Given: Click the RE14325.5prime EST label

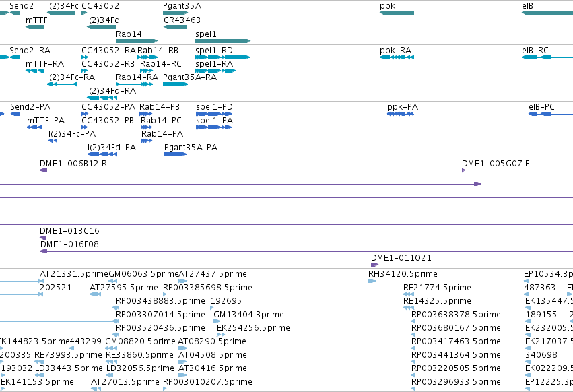Looking at the screenshot, I should coord(437,301).
